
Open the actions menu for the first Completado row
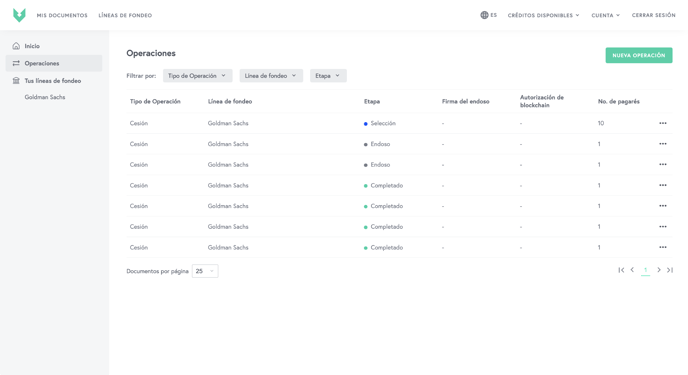point(663,185)
